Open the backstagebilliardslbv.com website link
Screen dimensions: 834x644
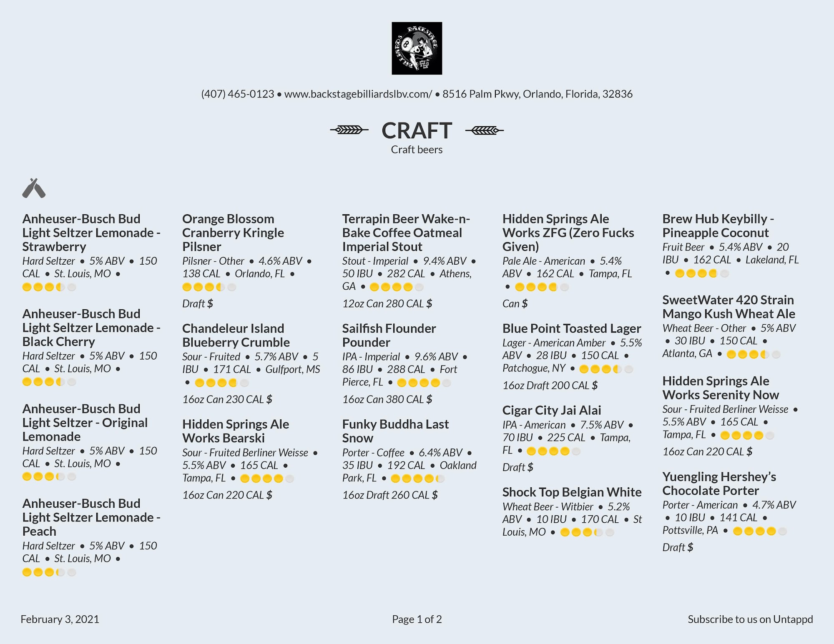click(x=358, y=94)
